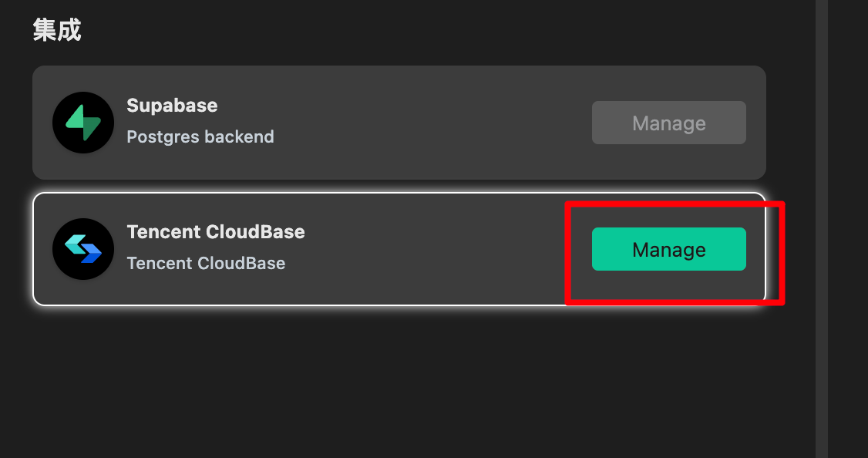Image resolution: width=868 pixels, height=458 pixels.
Task: Click the vertical scrollbar track on the right
Action: click(822, 229)
